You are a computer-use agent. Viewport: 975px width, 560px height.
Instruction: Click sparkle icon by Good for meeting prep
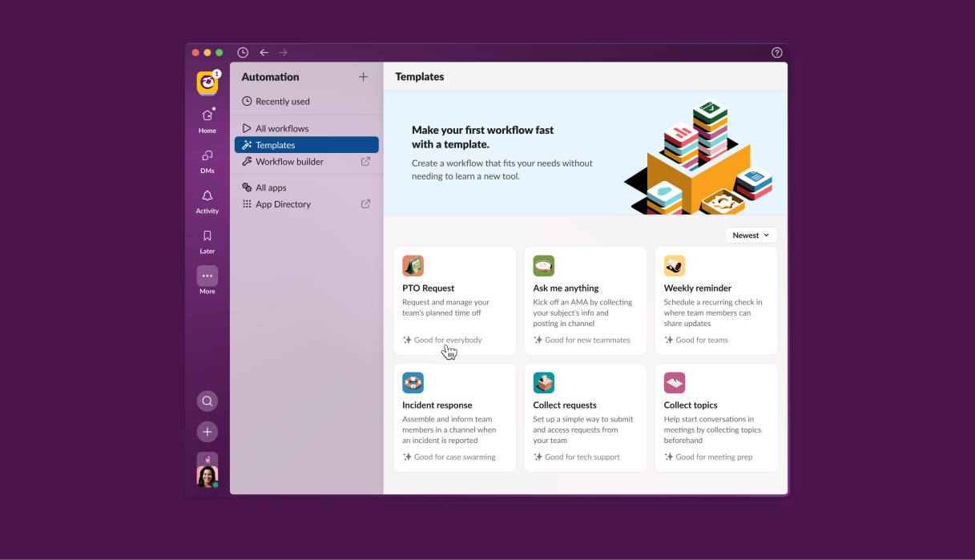pyautogui.click(x=669, y=457)
